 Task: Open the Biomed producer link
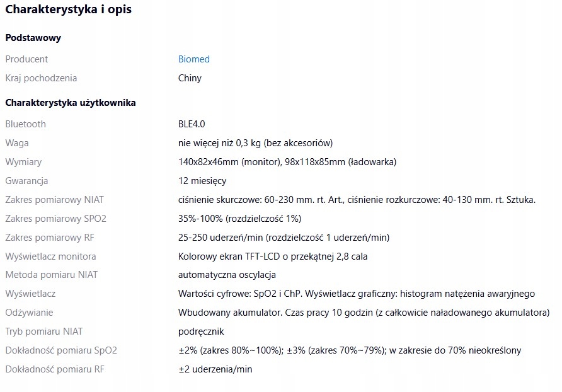point(193,59)
